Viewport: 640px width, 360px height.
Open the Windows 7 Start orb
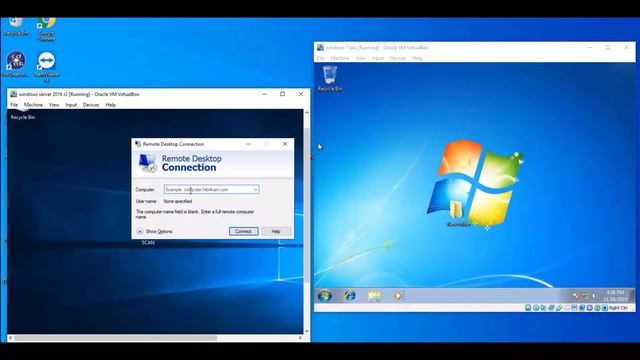point(325,296)
